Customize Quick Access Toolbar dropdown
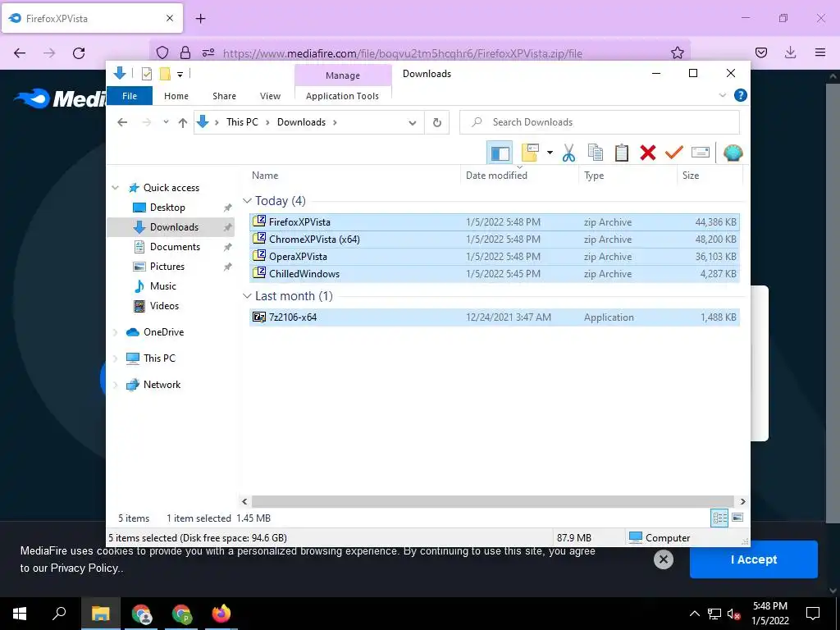This screenshot has height=630, width=840. click(x=180, y=75)
